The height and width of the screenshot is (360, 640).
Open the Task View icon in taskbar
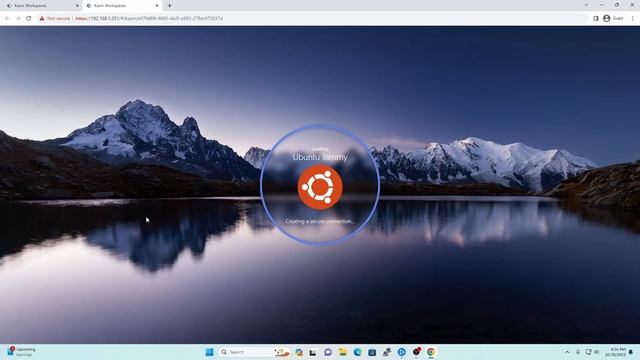click(313, 352)
